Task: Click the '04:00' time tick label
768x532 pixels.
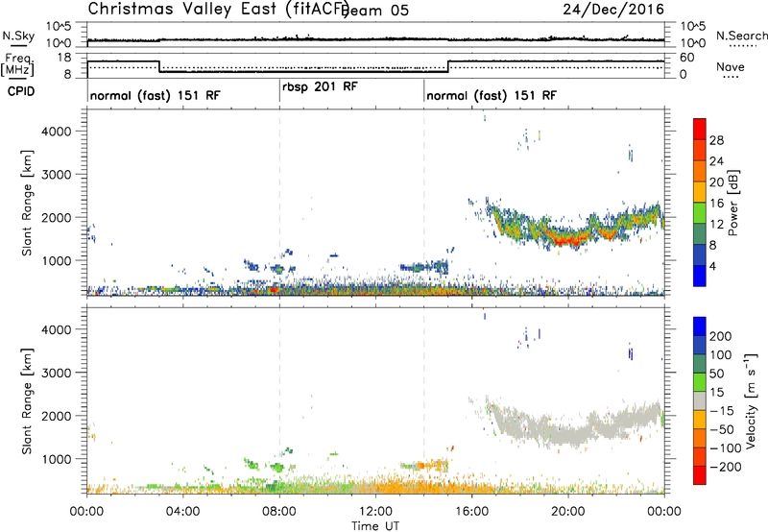Action: (x=183, y=512)
